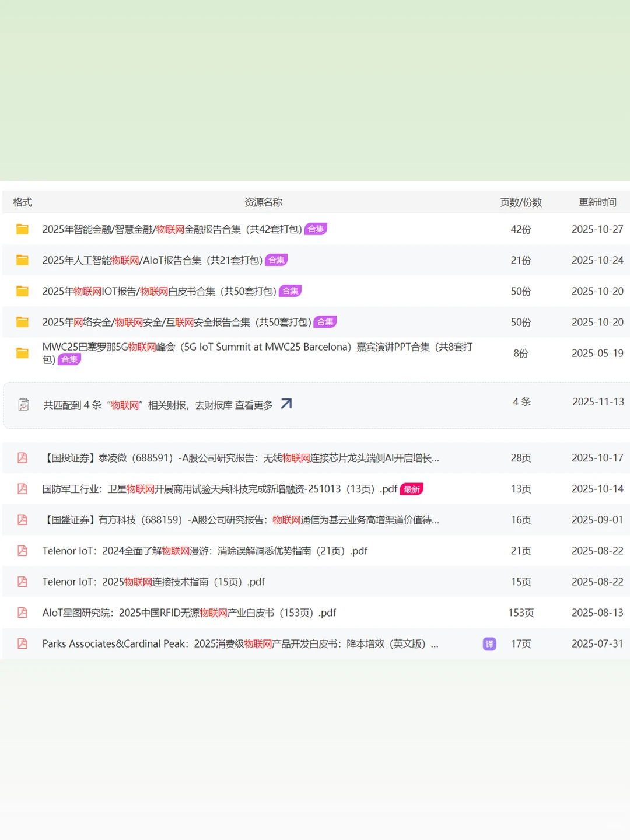Click the 17页 page count cell

[x=521, y=643]
